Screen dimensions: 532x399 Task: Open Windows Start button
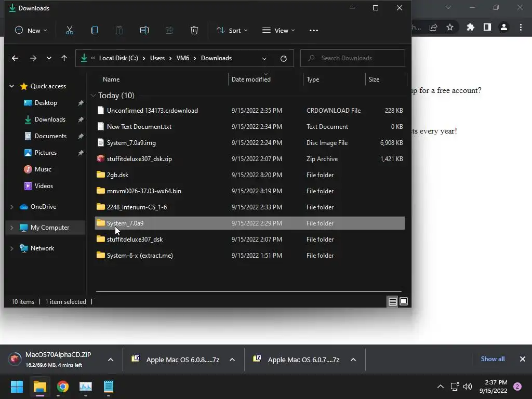point(17,387)
